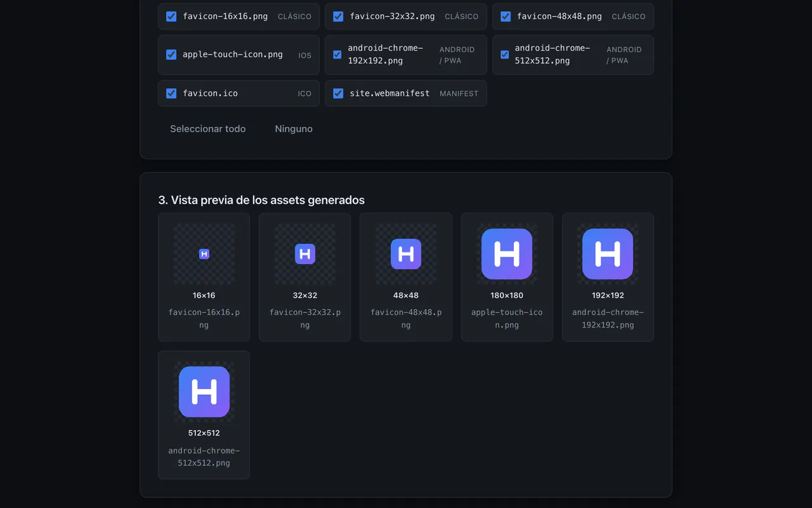Toggle the android-chrome-192x192.png checkbox
This screenshot has width=812, height=508.
point(337,55)
